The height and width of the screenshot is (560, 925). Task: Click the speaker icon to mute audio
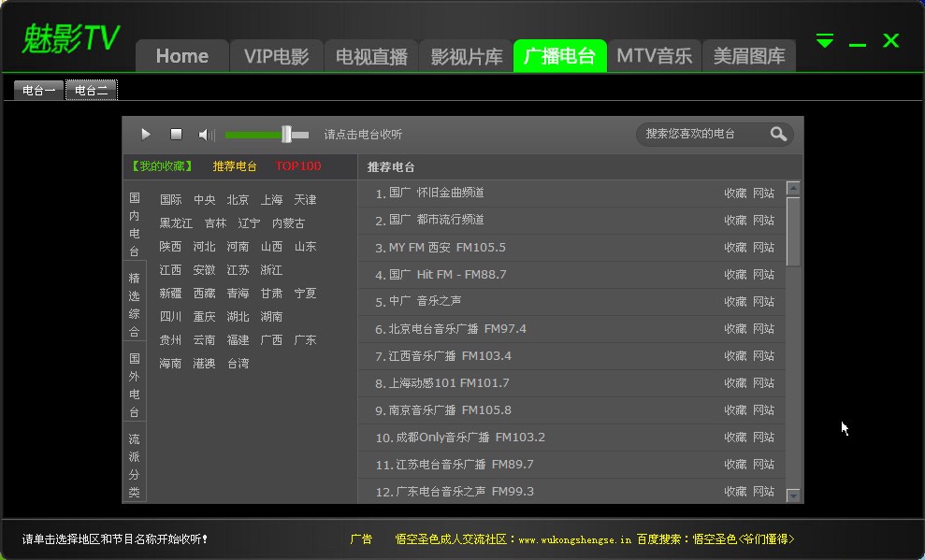pos(205,134)
